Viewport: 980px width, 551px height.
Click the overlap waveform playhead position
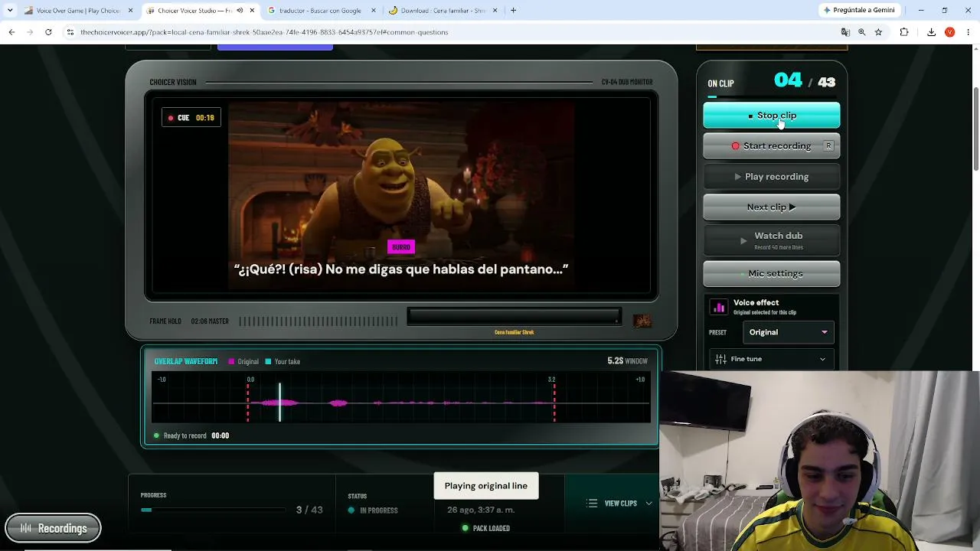click(x=279, y=402)
